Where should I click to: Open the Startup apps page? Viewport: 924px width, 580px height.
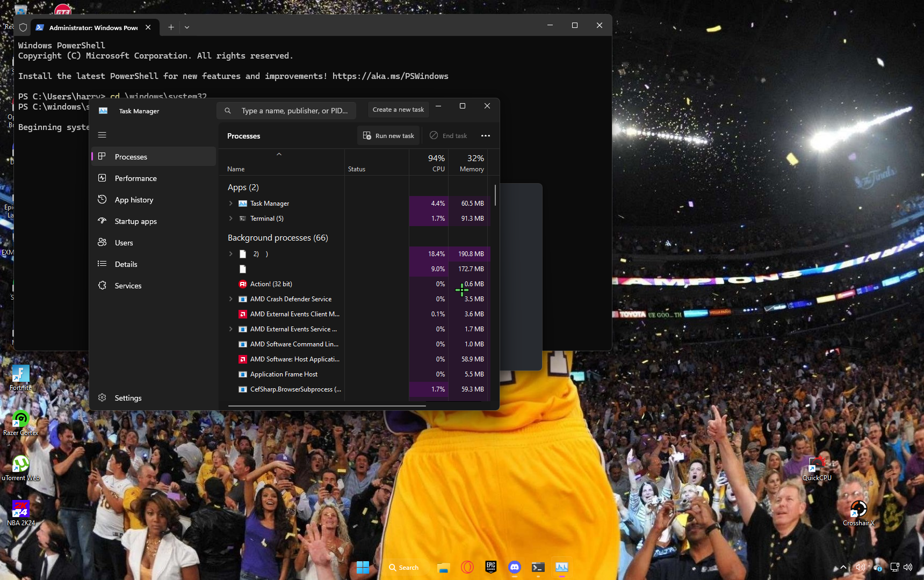click(x=154, y=221)
